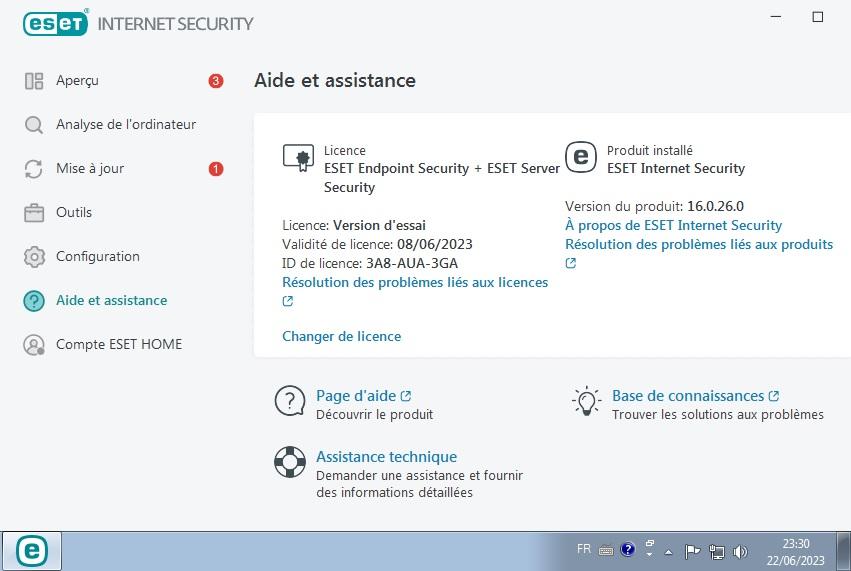Viewport: 851px width, 571px height.
Task: Click the Show desktop strip in taskbar
Action: click(844, 551)
